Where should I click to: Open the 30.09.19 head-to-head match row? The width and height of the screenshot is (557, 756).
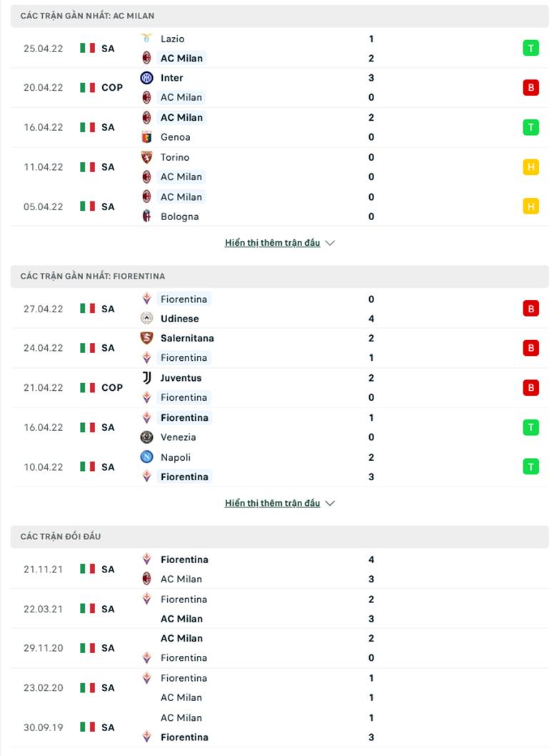pos(279,727)
